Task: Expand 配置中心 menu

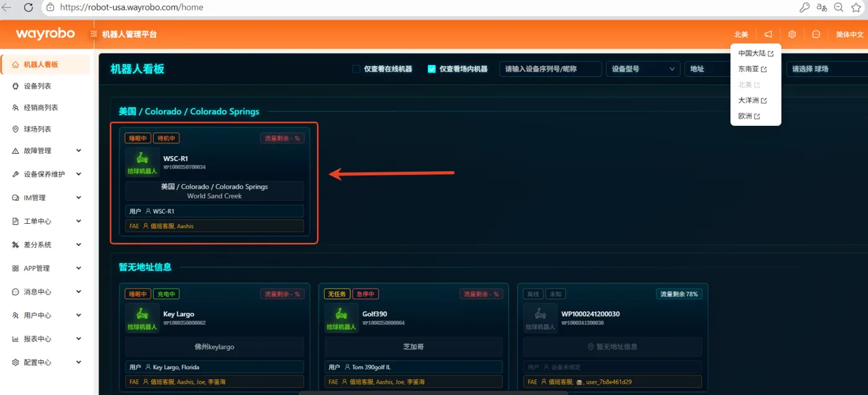Action: (47, 362)
